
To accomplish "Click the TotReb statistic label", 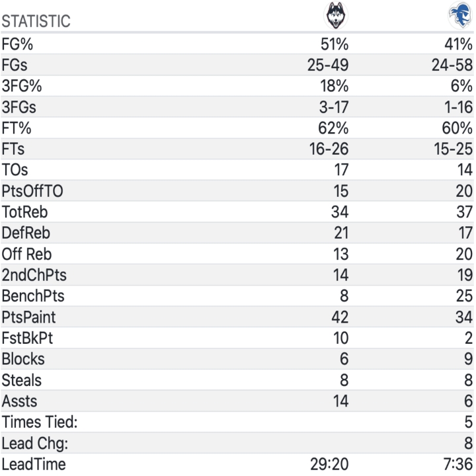I will point(24,212).
